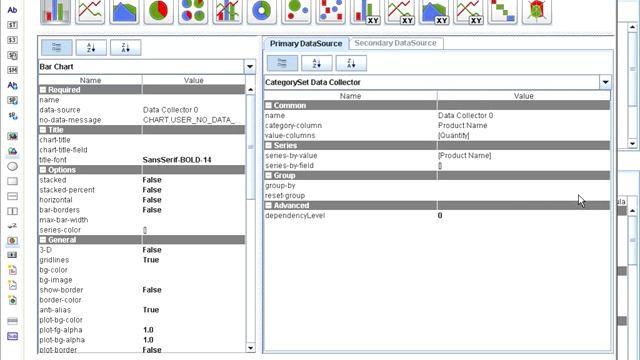Select the Pie chart type icon
Viewport: 640px width, 360px height.
[158, 11]
